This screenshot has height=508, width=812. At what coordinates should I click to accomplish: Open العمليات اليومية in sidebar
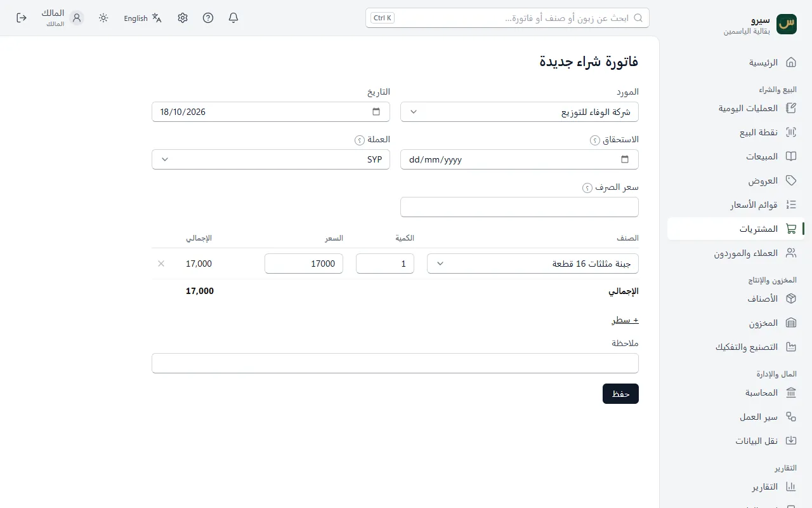(x=736, y=108)
